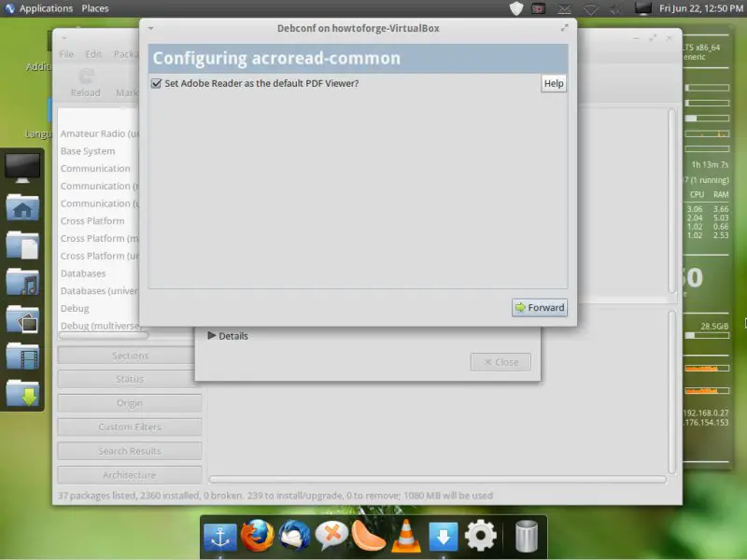The image size is (747, 560).
Task: Click the category list horizontal scrollbar
Action: [x=103, y=335]
